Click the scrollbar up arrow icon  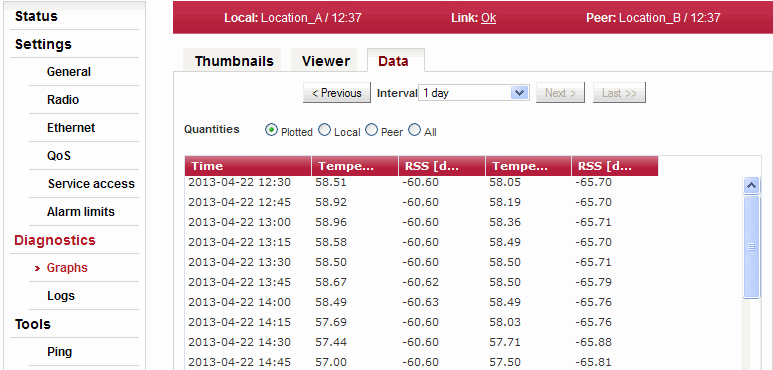pos(751,186)
